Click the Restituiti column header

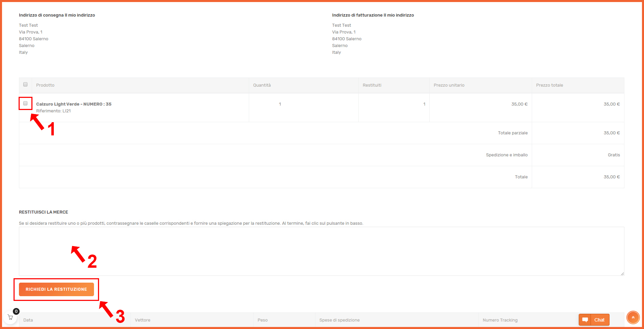coord(372,85)
